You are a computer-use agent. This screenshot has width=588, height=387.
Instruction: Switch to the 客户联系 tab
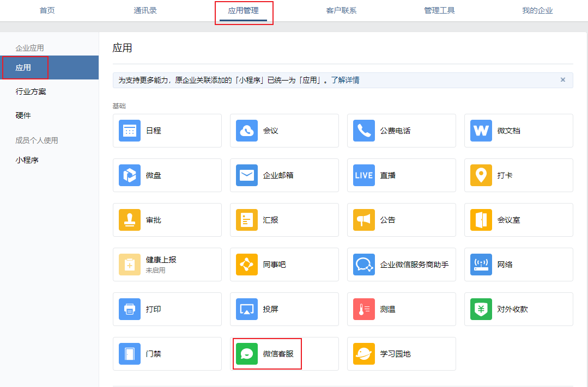[341, 10]
